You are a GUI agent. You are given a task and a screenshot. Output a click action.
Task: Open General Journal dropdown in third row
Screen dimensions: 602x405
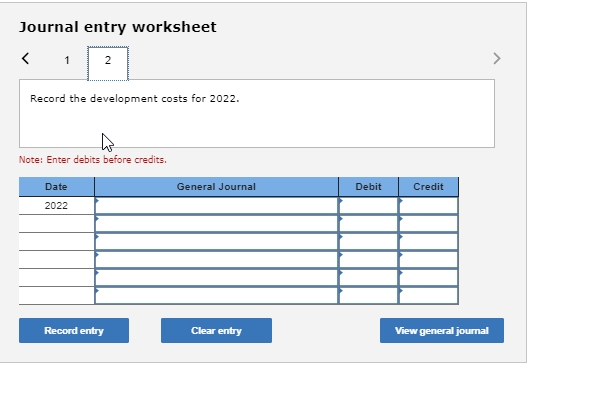click(216, 242)
